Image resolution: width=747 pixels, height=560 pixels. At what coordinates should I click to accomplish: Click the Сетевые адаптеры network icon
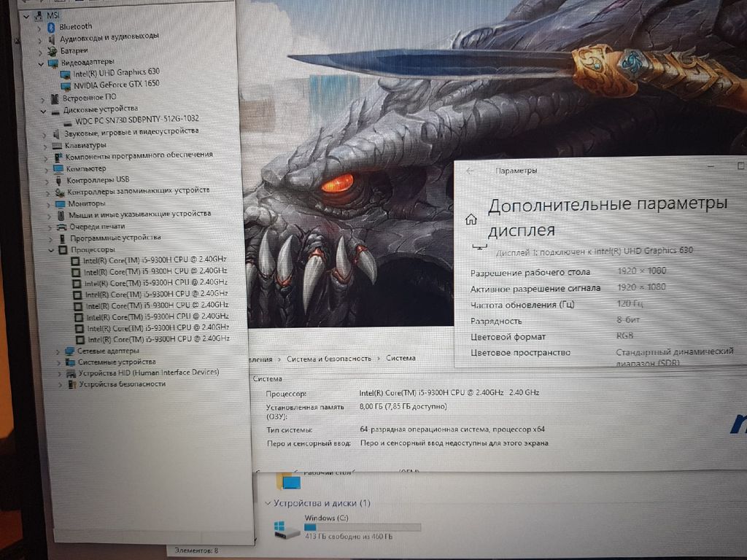click(x=69, y=351)
